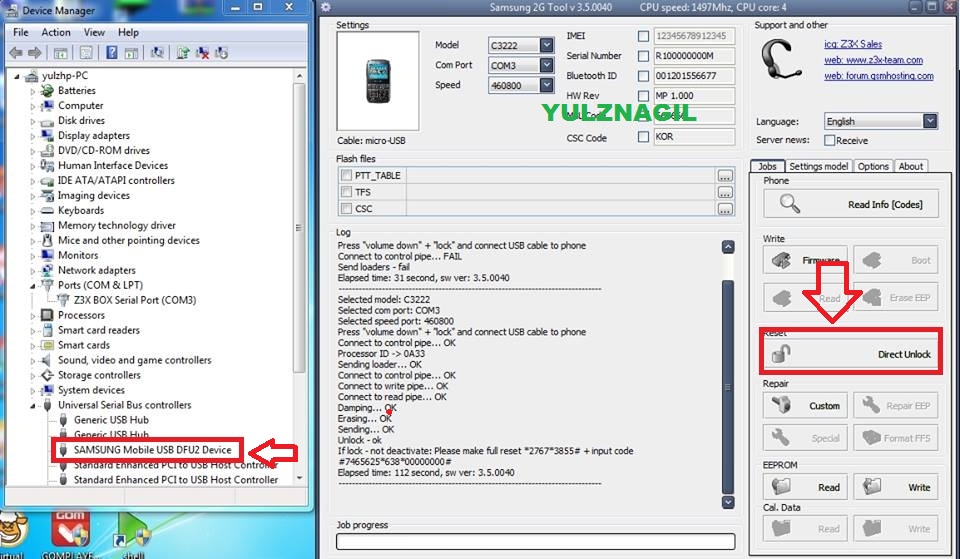
Task: Select Network adapters category
Action: (97, 270)
